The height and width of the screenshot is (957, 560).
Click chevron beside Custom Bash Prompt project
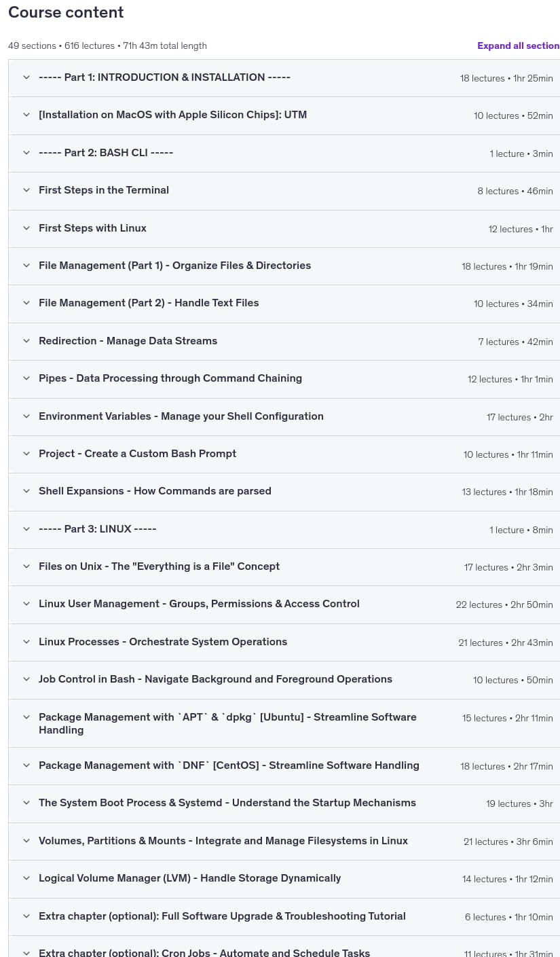pos(26,454)
